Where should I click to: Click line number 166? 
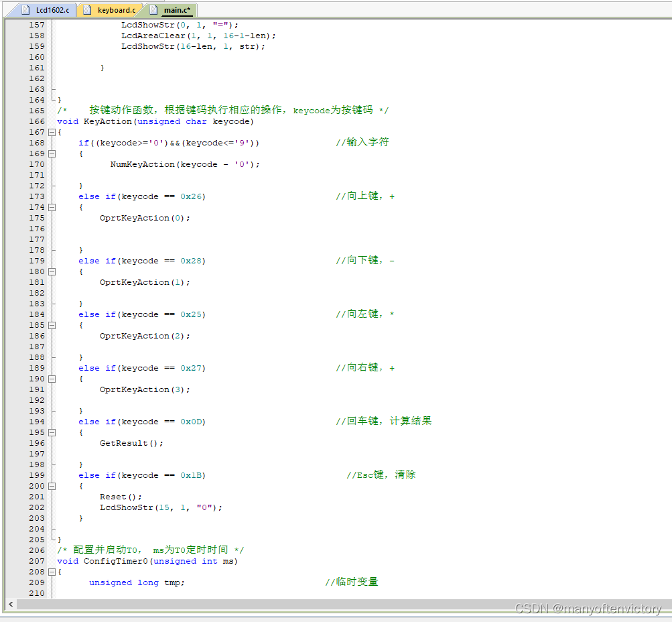(x=37, y=122)
